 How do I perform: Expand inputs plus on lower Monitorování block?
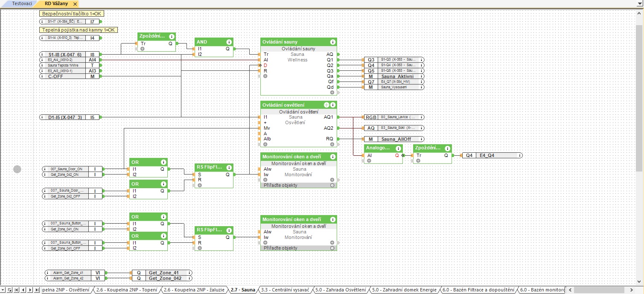265,242
